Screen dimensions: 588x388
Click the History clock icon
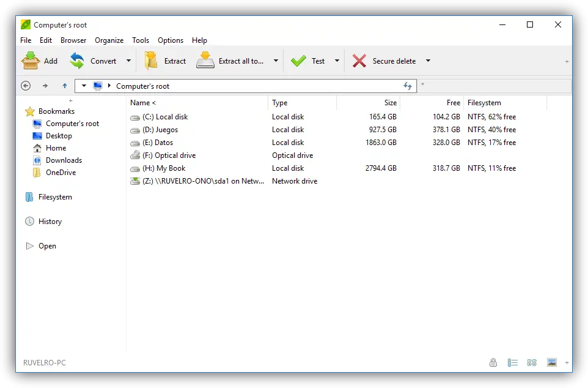pyautogui.click(x=29, y=222)
